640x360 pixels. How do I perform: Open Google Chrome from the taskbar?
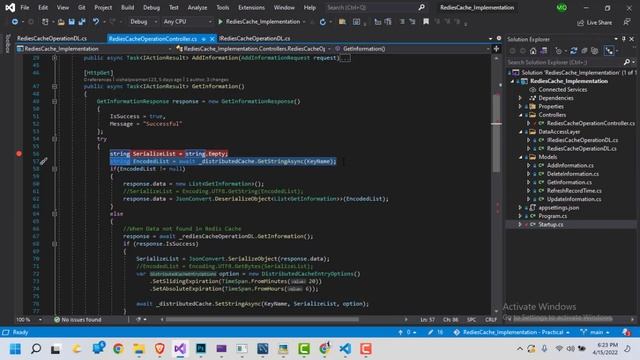coord(118,349)
